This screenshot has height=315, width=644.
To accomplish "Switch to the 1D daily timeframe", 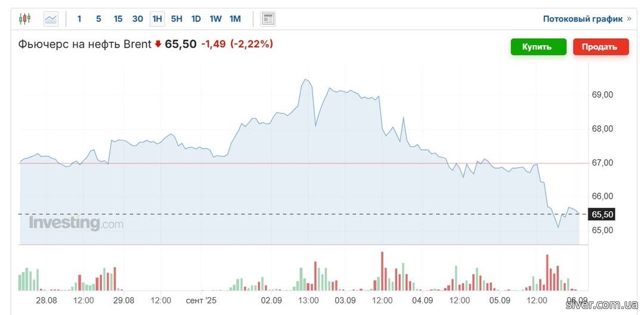I will click(x=196, y=19).
